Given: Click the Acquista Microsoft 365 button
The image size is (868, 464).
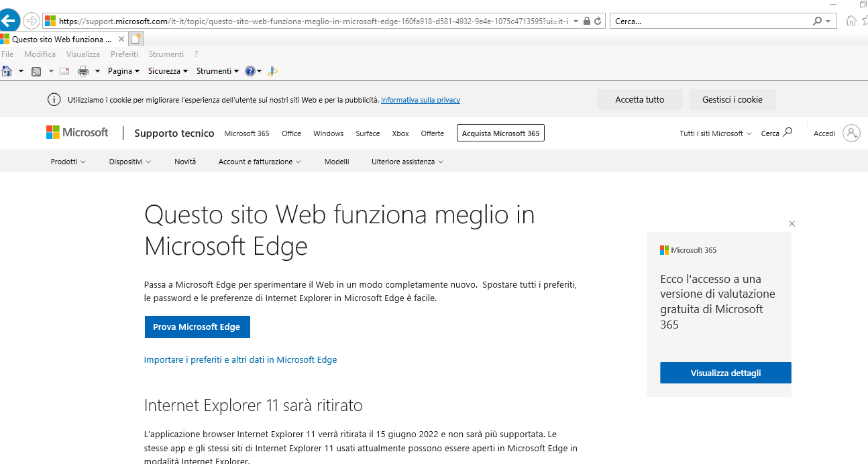Looking at the screenshot, I should (x=500, y=133).
